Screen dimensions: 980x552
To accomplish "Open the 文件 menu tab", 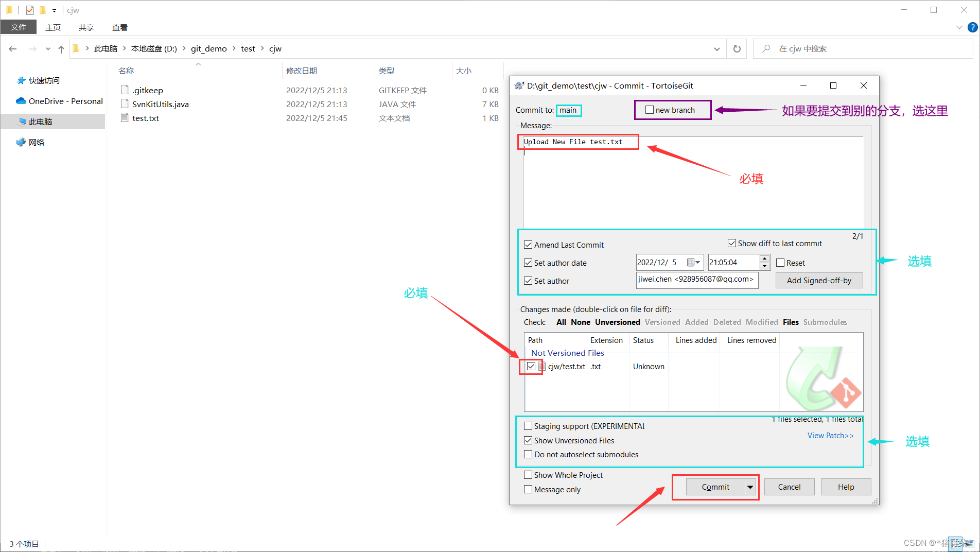I will click(x=19, y=27).
